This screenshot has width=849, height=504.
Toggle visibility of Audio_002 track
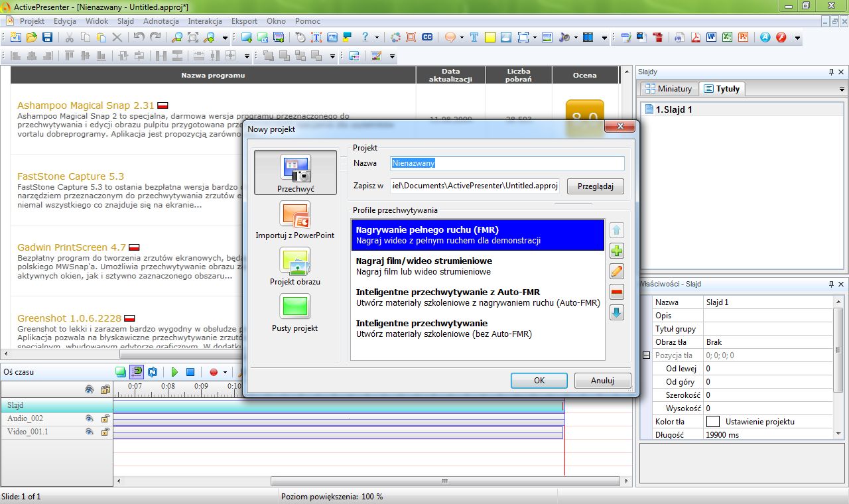[x=89, y=418]
